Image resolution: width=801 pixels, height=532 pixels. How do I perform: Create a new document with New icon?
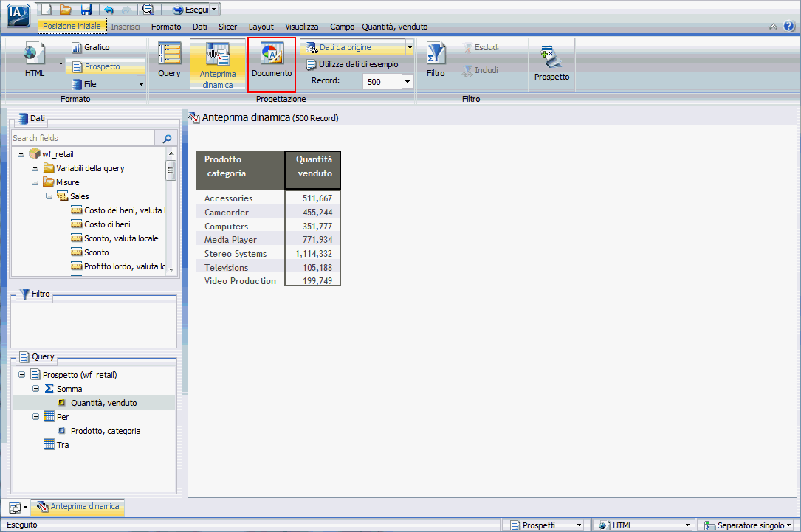pyautogui.click(x=47, y=9)
